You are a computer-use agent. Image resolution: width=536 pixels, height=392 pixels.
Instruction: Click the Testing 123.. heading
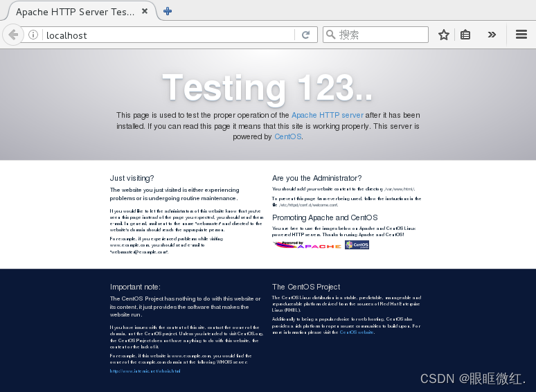tap(267, 88)
